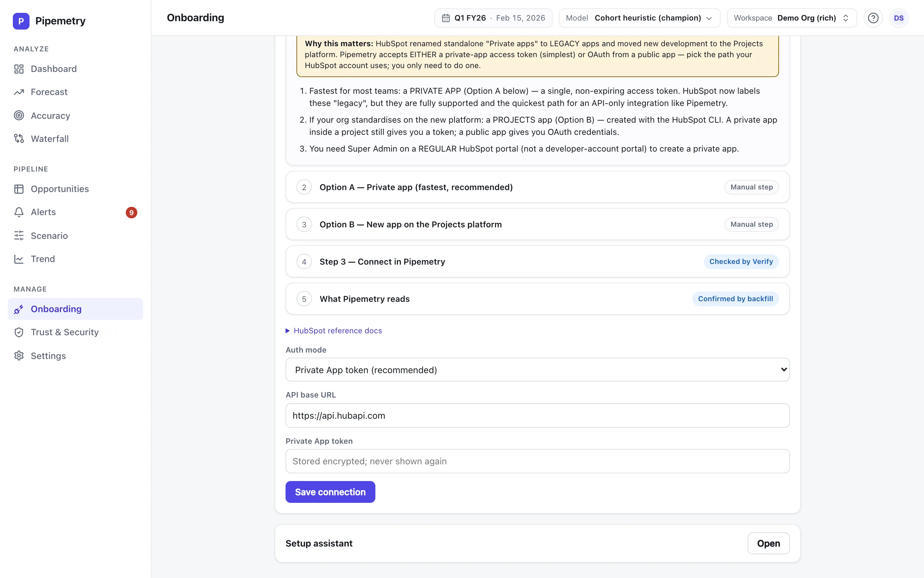Focus the API base URL field
The height and width of the screenshot is (578, 924).
(x=537, y=416)
